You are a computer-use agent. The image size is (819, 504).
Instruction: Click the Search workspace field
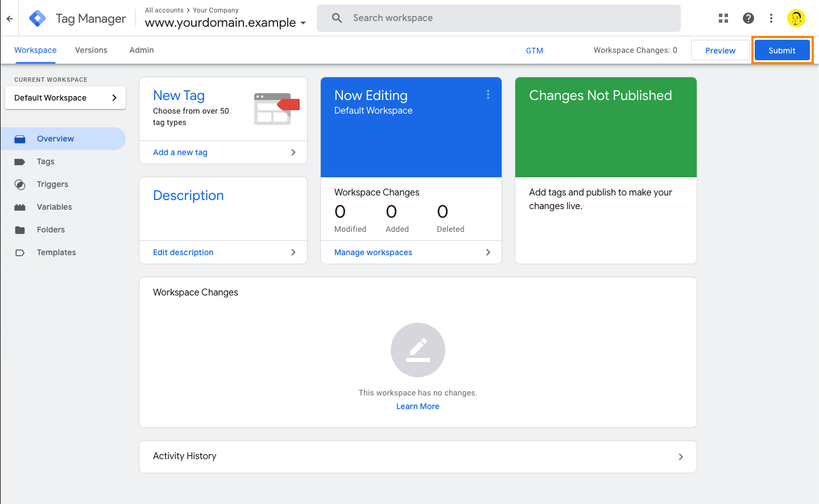click(499, 18)
